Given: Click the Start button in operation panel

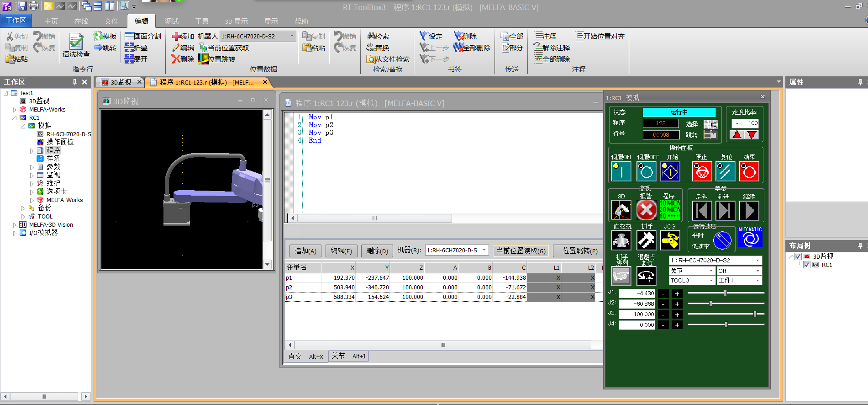Looking at the screenshot, I should click(x=670, y=172).
